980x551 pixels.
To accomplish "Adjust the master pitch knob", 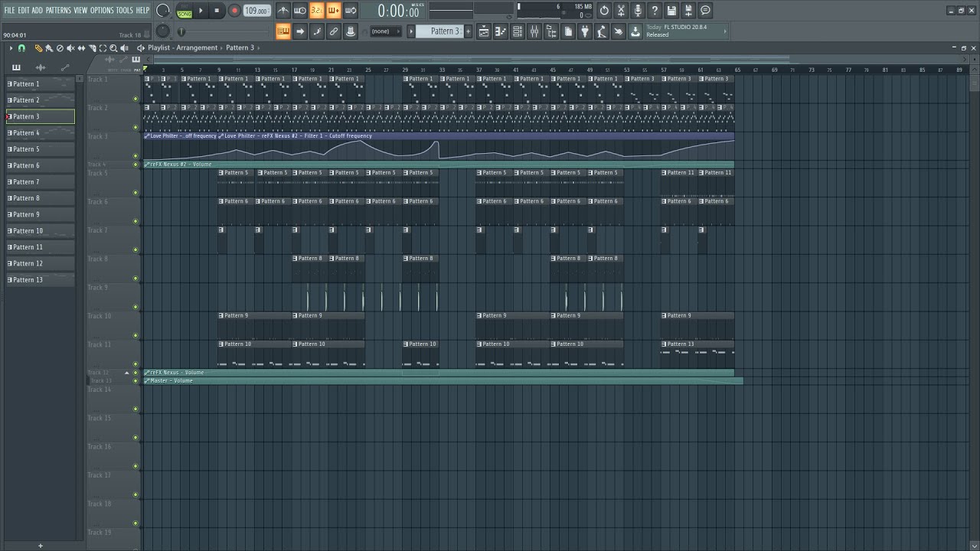I will [x=162, y=31].
